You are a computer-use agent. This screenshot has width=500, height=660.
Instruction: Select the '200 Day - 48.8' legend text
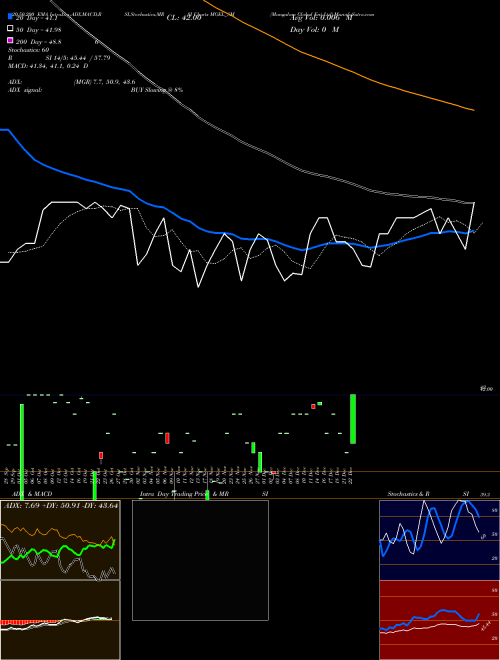(x=38, y=42)
